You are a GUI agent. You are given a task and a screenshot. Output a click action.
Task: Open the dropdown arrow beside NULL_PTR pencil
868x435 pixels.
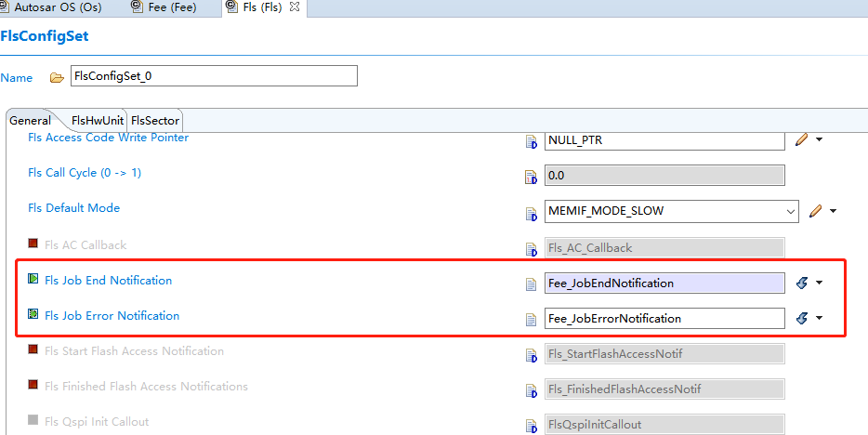(x=820, y=140)
